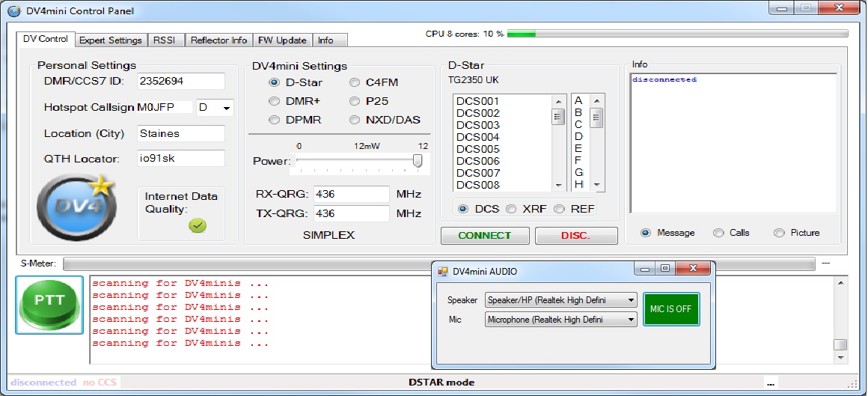Click reflector list scroll up arrow
The width and height of the screenshot is (868, 396).
558,101
